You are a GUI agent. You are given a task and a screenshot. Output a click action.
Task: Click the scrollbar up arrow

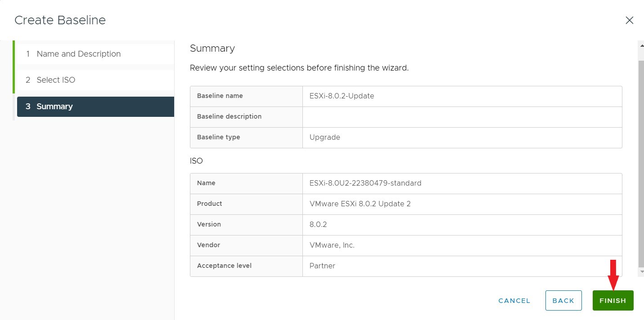pyautogui.click(x=641, y=44)
